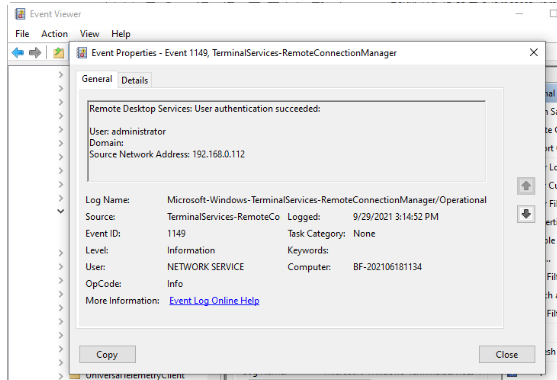Open the File menu
The image size is (557, 380).
22,34
